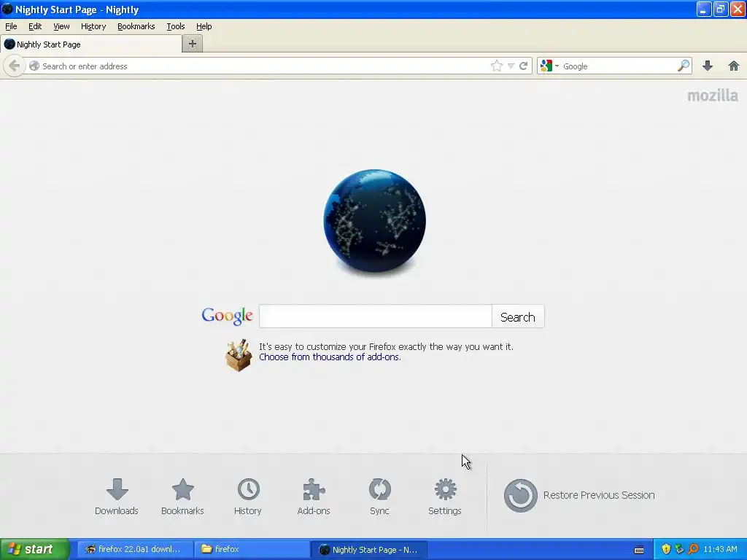Screen dimensions: 747x560
Task: Click the Nightly globe logo
Action: [x=374, y=222]
